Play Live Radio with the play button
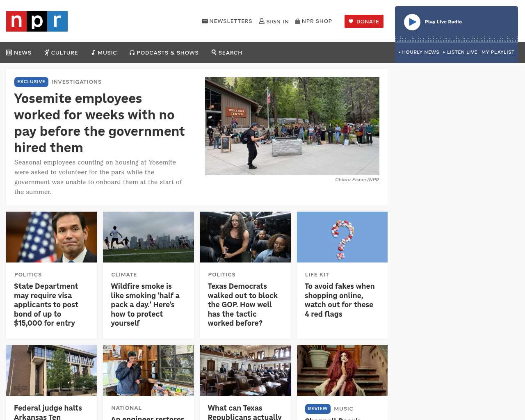Image resolution: width=525 pixels, height=420 pixels. click(x=412, y=22)
